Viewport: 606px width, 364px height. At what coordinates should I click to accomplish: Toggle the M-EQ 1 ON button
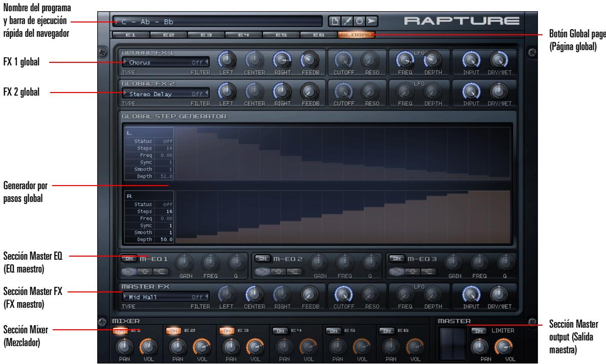pos(129,259)
